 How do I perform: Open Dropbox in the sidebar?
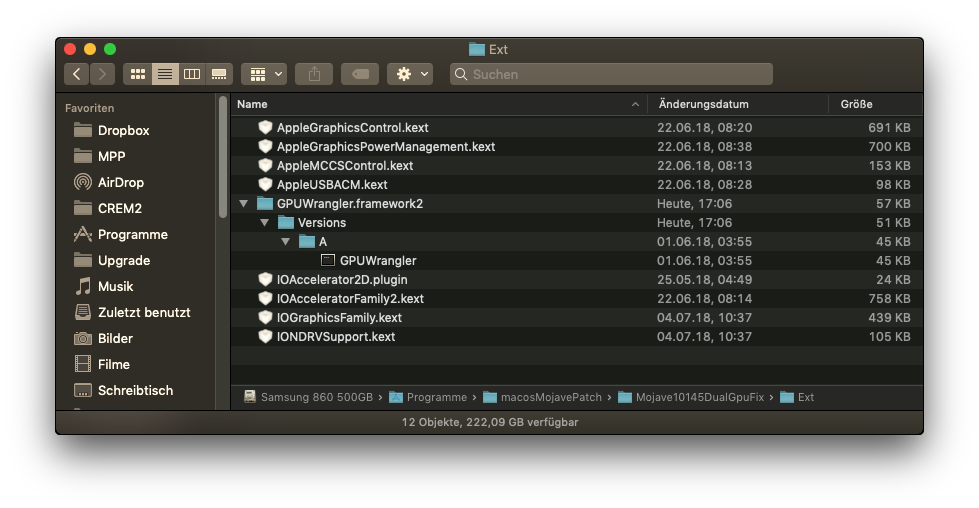(x=124, y=130)
